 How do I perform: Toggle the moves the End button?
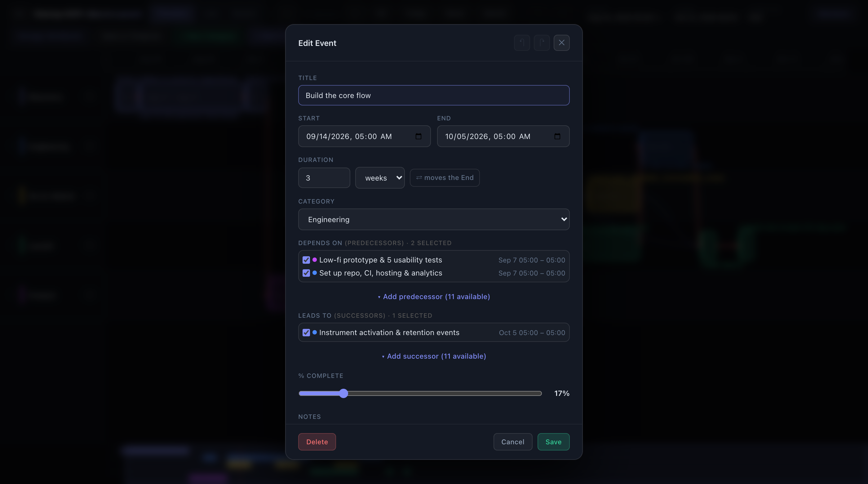pyautogui.click(x=445, y=178)
